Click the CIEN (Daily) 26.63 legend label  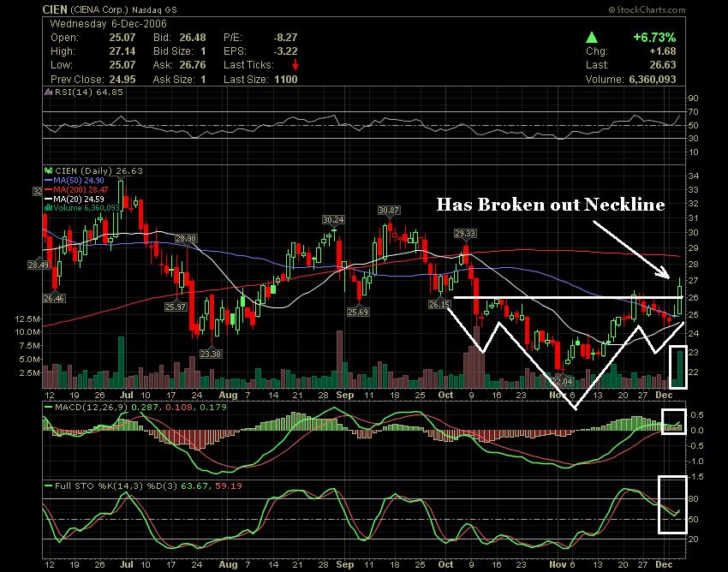pos(98,171)
